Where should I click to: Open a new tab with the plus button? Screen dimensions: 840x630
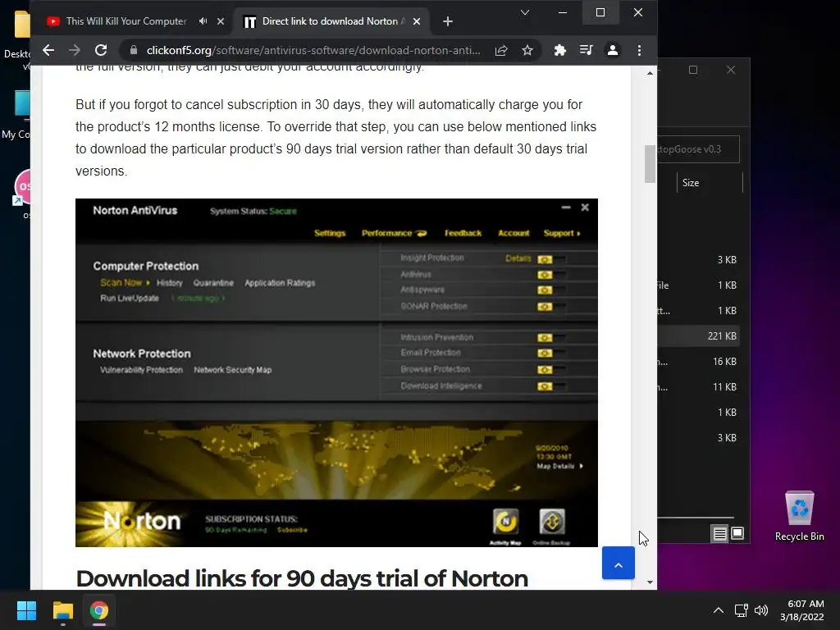(448, 21)
